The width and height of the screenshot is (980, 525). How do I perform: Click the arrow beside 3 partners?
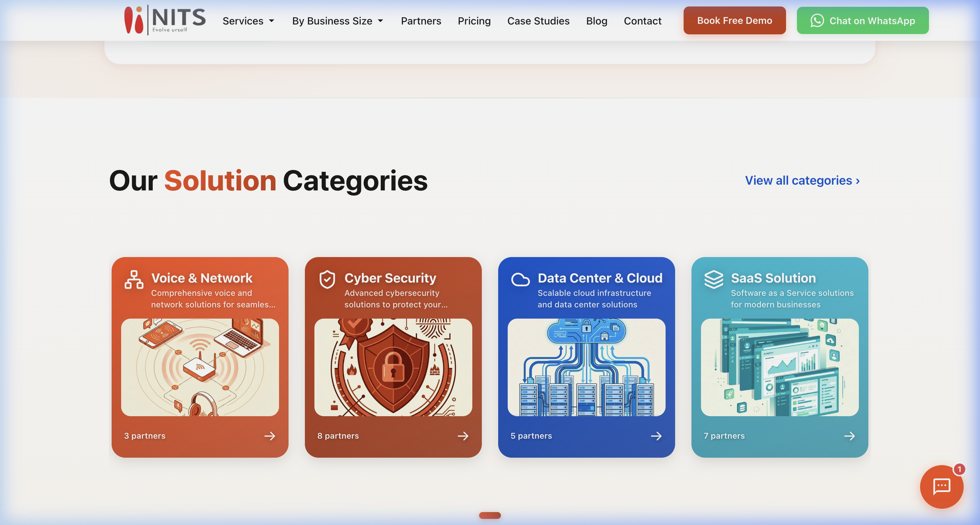270,436
